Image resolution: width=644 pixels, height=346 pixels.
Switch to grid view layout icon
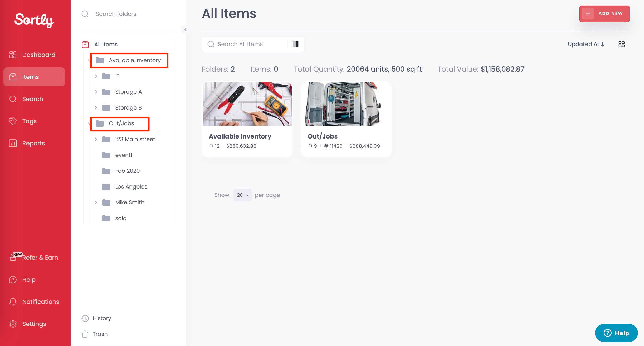click(x=621, y=44)
